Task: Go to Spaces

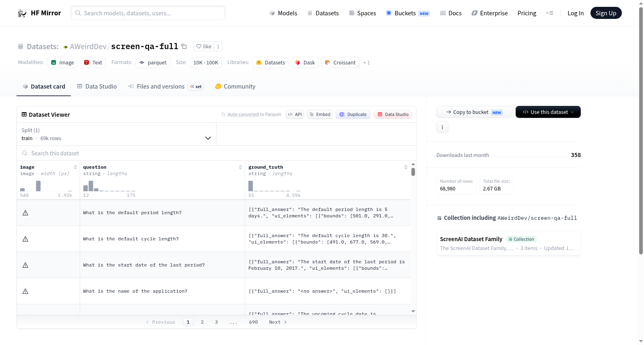Action: point(362,13)
